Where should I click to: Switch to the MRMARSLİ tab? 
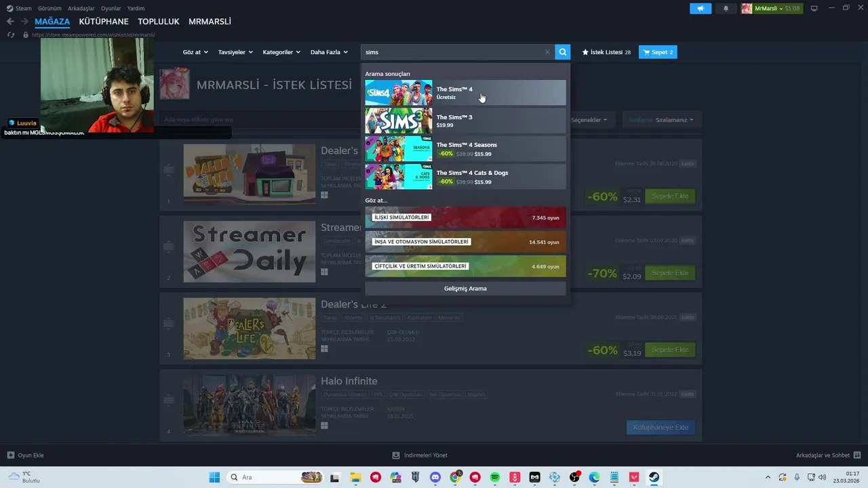point(210,22)
